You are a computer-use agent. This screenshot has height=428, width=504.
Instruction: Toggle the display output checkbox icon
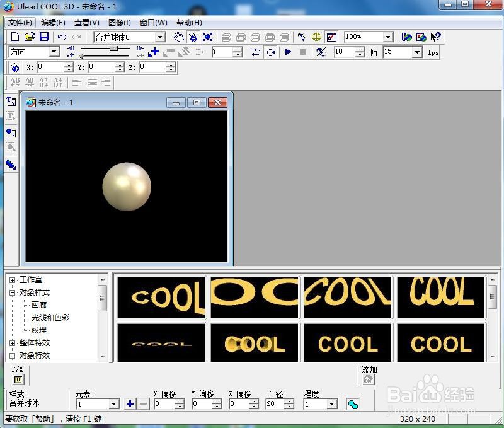331,37
